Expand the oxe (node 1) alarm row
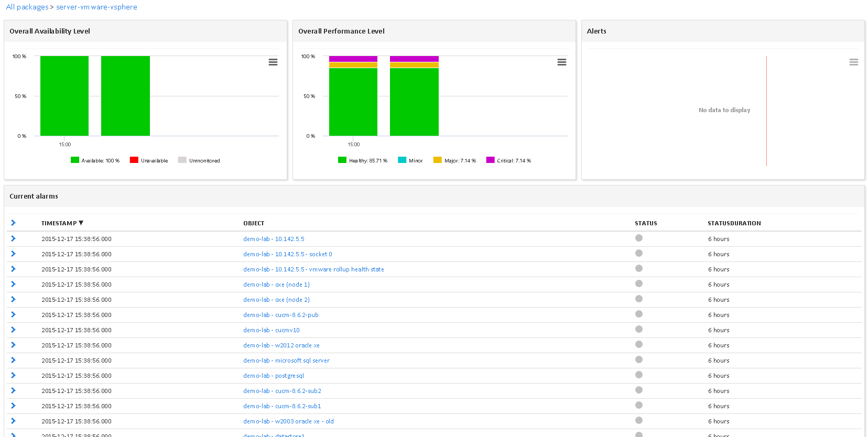The width and height of the screenshot is (868, 437). [x=13, y=284]
